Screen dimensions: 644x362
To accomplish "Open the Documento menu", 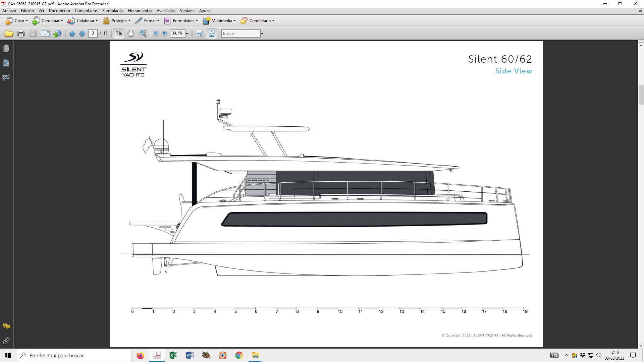I will (x=59, y=11).
